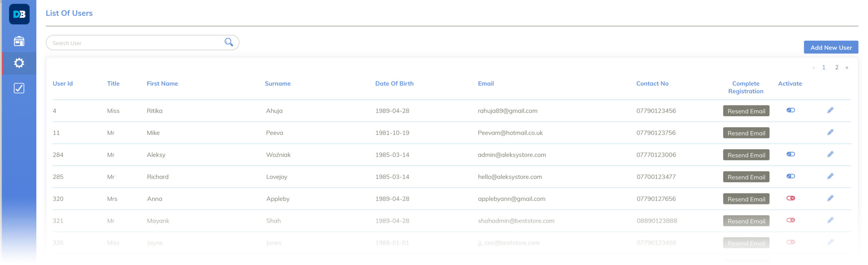Click the Add New User button

[x=831, y=48]
